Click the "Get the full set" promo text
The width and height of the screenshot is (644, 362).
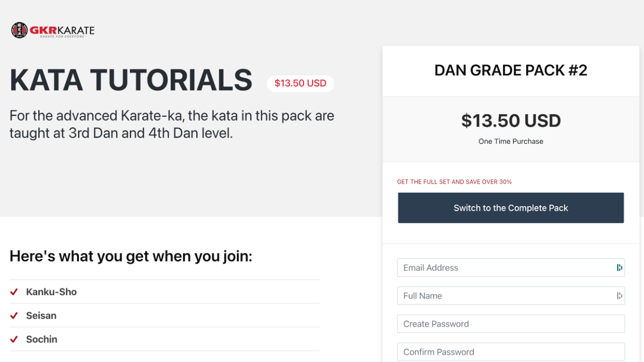[454, 182]
